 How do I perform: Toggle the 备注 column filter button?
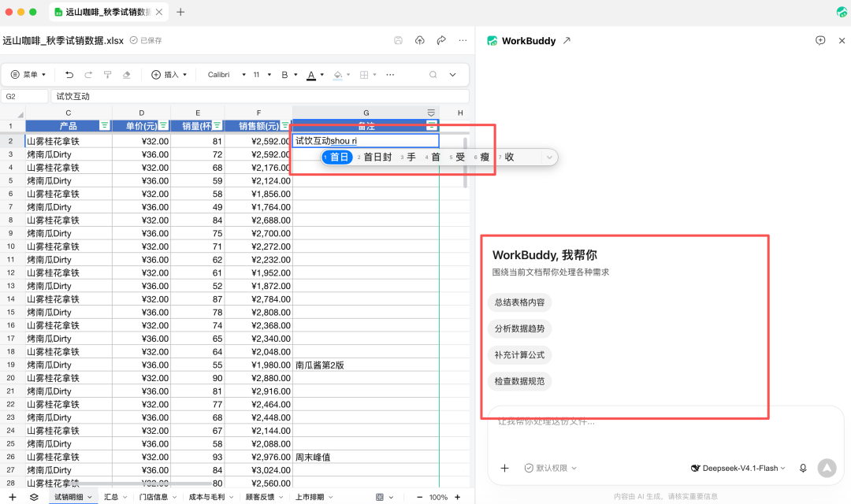pos(432,126)
